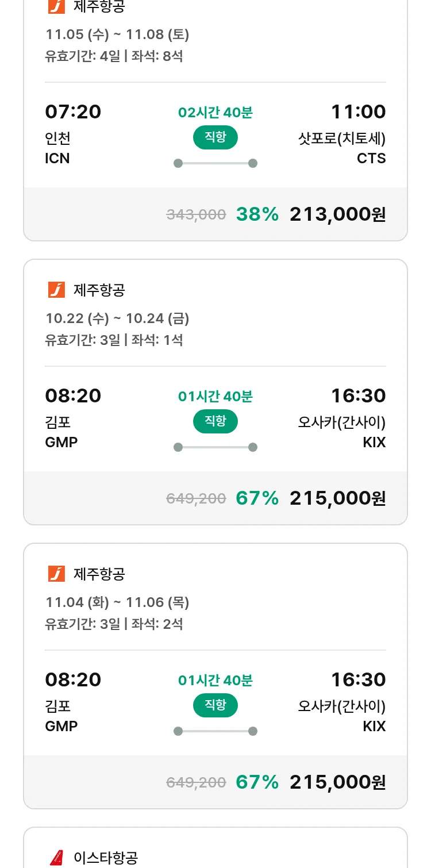Screen dimensions: 431x868
Task: Tap the 11.04 (화) ~ 11.06 (목) date range
Action: 117,602
